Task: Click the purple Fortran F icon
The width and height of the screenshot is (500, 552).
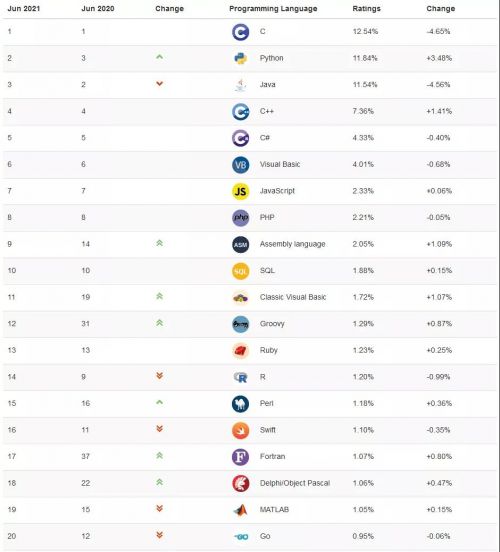Action: tap(240, 457)
